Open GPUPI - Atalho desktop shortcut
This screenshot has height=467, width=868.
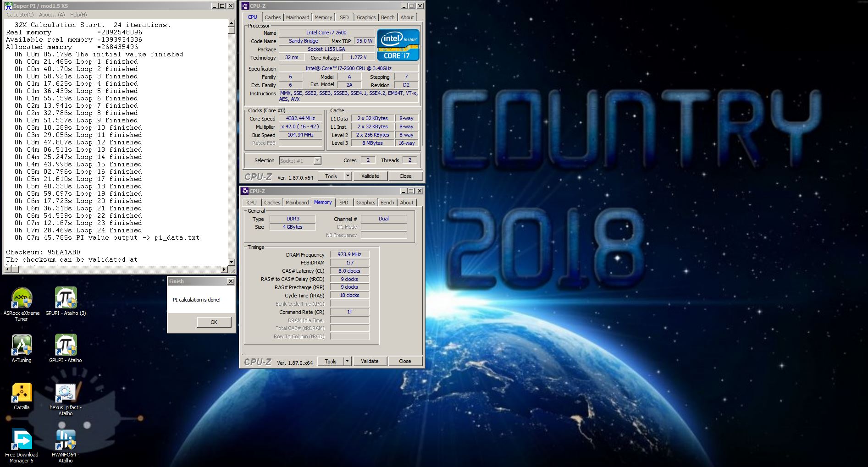(x=66, y=348)
